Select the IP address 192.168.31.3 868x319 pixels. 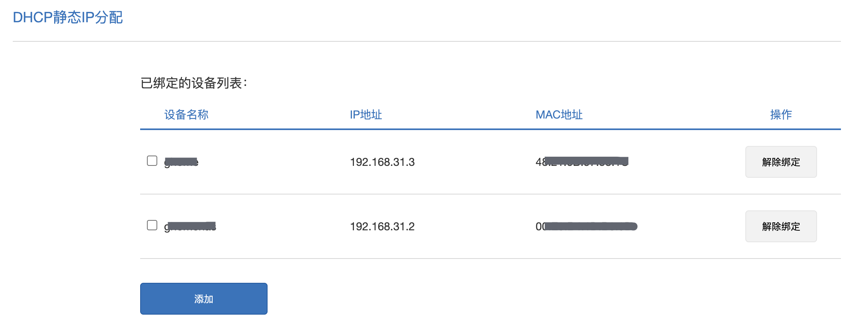click(382, 162)
